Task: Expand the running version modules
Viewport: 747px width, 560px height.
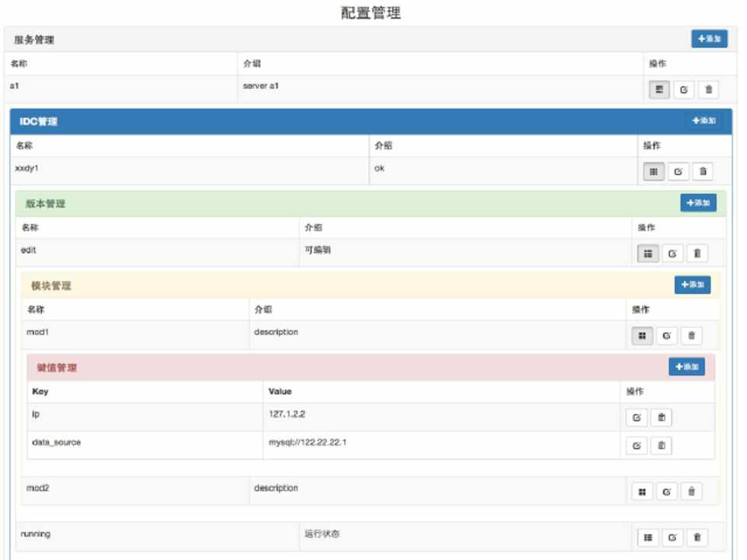Action: pos(648,537)
